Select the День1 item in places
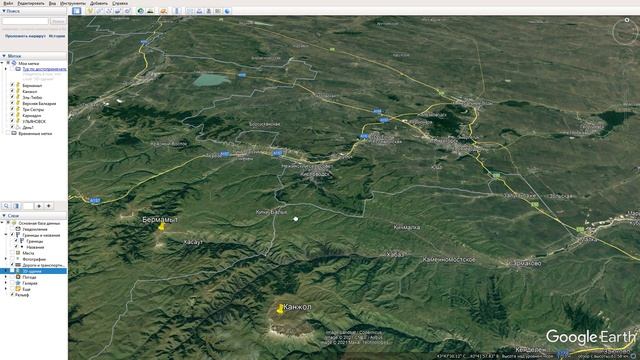 point(28,127)
